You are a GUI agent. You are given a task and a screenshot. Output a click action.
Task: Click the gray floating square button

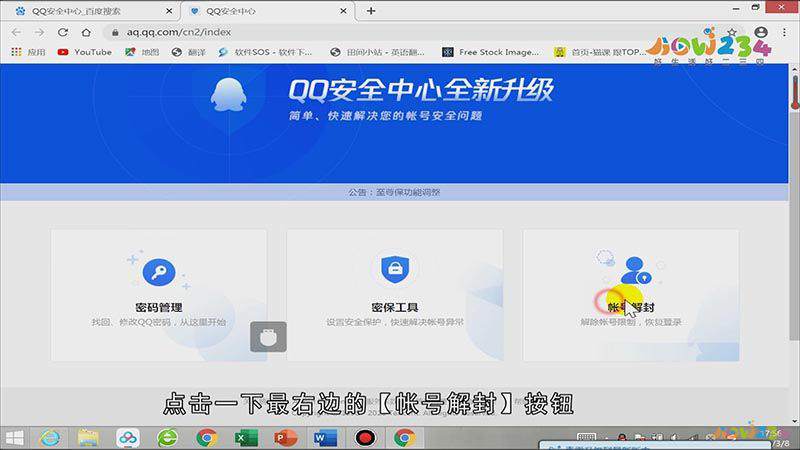point(268,337)
